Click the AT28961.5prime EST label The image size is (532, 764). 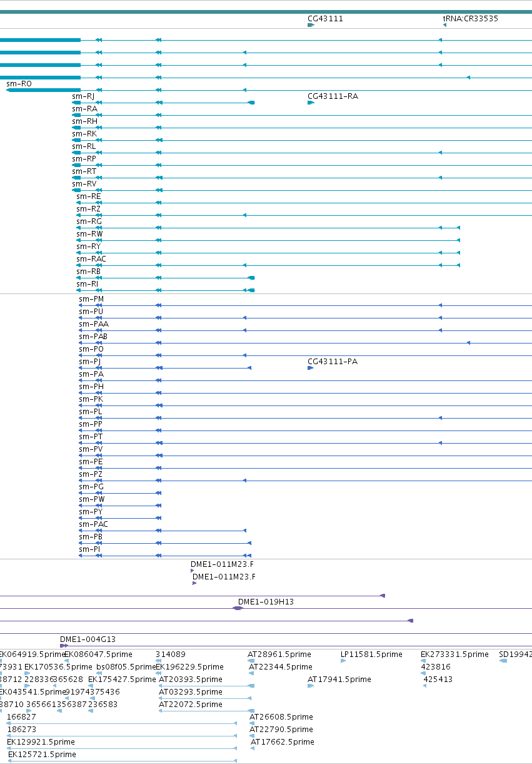(279, 654)
